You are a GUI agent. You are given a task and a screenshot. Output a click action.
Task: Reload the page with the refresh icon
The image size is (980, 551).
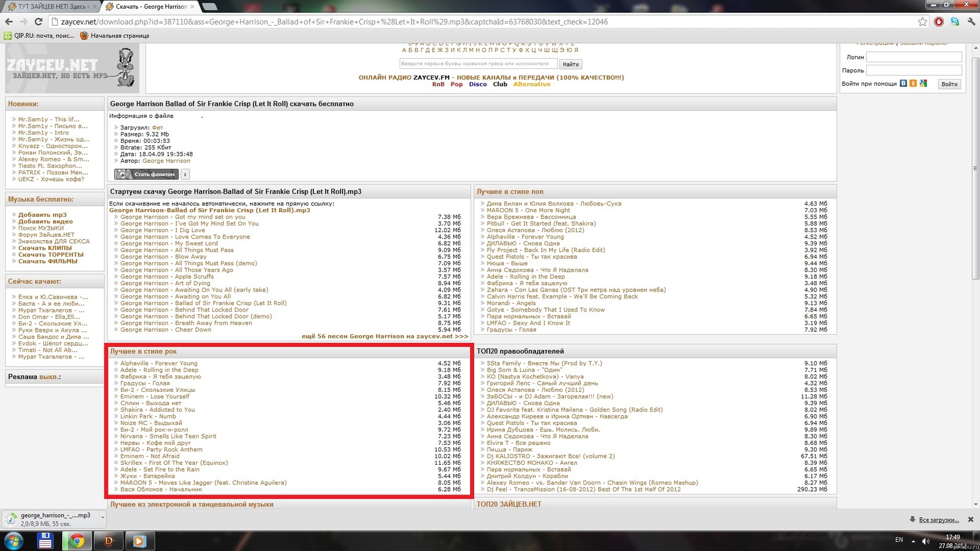coord(38,22)
